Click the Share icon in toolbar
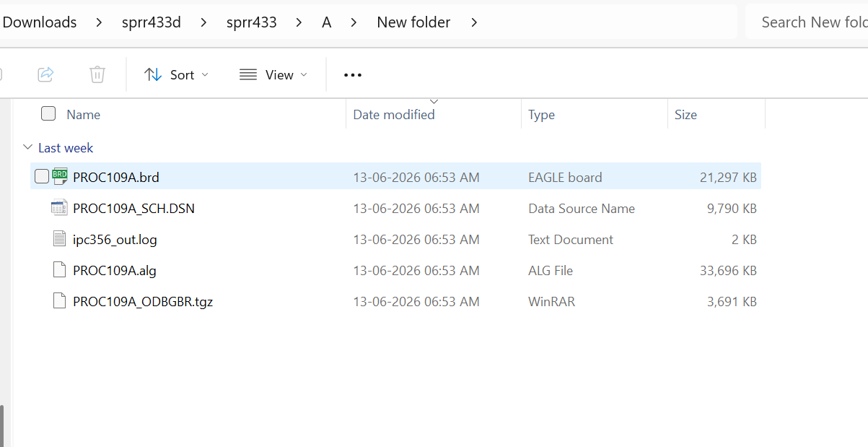 [45, 74]
